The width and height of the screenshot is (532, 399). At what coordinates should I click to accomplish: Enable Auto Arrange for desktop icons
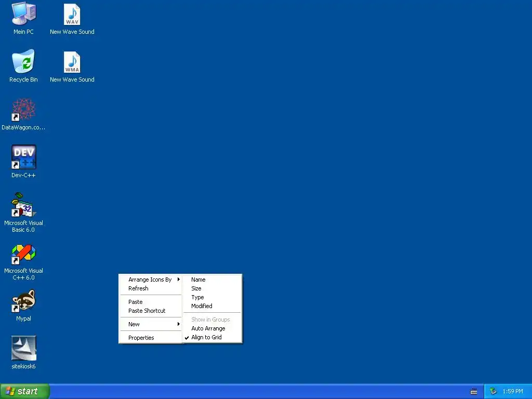pyautogui.click(x=212, y=328)
